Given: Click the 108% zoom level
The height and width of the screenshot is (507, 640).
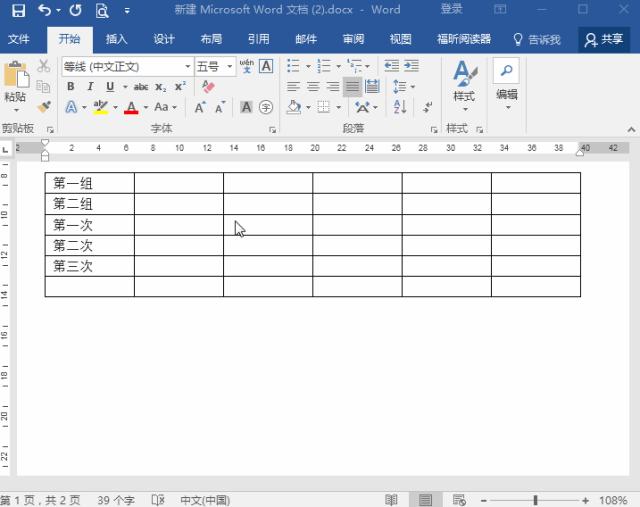Looking at the screenshot, I should pyautogui.click(x=613, y=500).
